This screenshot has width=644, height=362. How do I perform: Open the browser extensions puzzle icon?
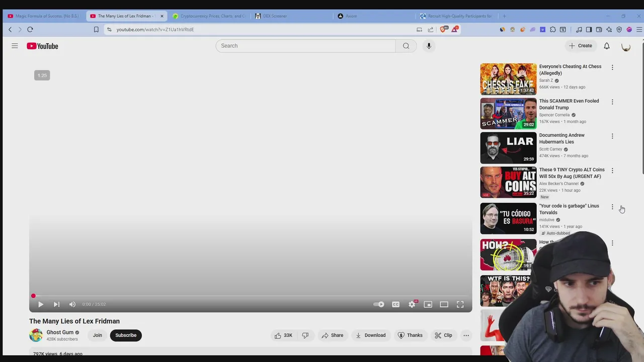pyautogui.click(x=552, y=30)
